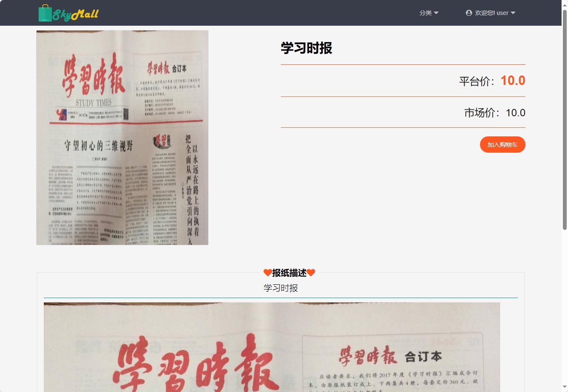The width and height of the screenshot is (568, 392).
Task: Click the dark navigation bar background
Action: tap(258, 13)
